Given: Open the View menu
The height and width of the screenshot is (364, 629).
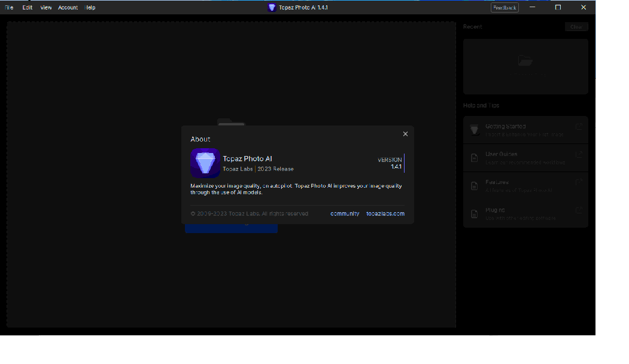Looking at the screenshot, I should tap(45, 8).
